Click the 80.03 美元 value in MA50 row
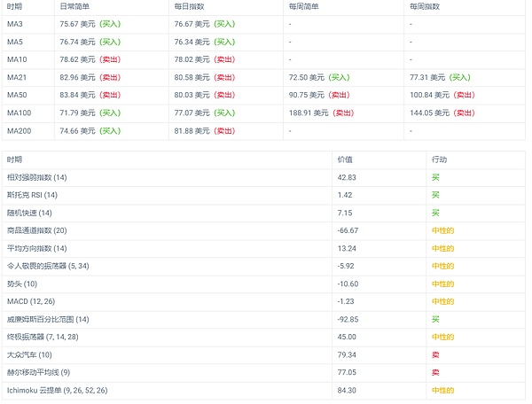The image size is (532, 404). (192, 95)
